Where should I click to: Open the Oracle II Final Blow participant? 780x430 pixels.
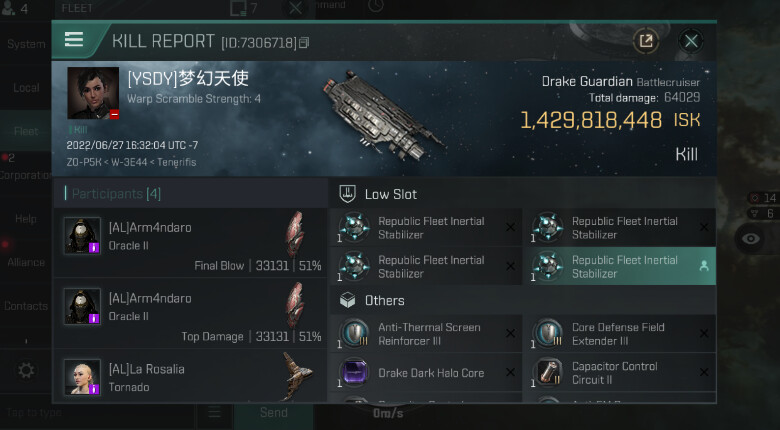(190, 242)
